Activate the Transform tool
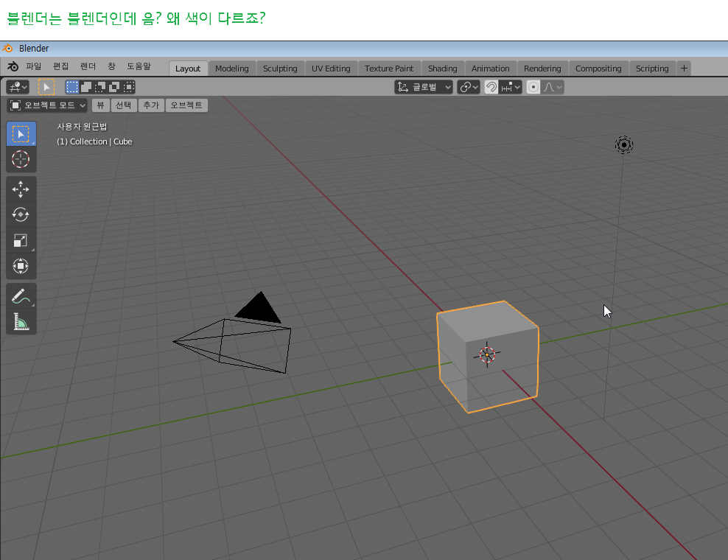The width and height of the screenshot is (728, 560). [x=21, y=266]
